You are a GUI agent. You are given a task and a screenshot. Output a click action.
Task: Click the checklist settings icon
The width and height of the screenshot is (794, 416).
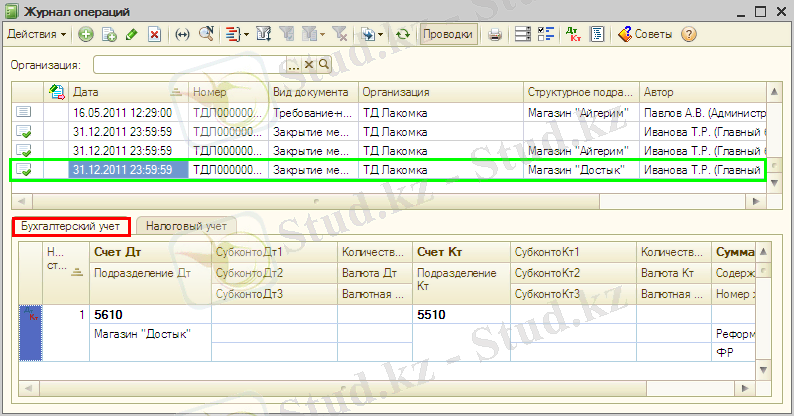(x=546, y=34)
